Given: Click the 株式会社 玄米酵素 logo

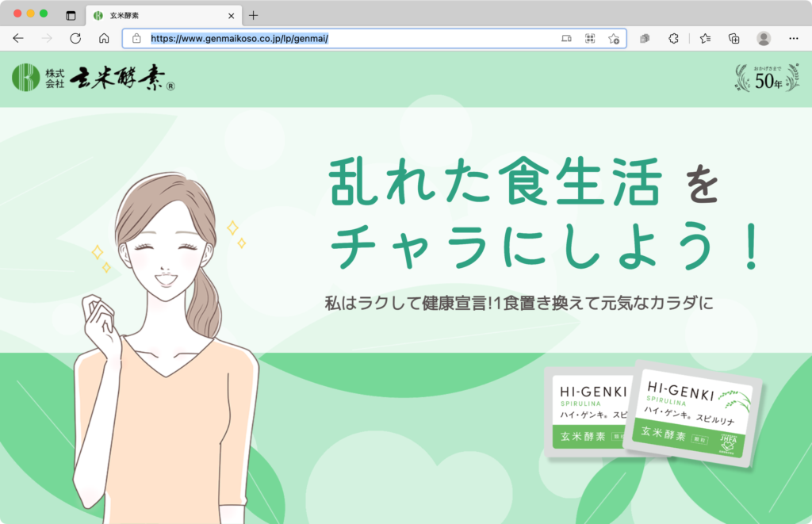Looking at the screenshot, I should coord(94,78).
